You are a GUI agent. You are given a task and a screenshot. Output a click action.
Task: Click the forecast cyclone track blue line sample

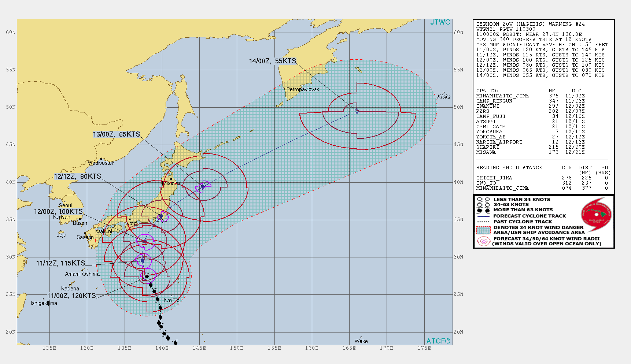pos(483,216)
